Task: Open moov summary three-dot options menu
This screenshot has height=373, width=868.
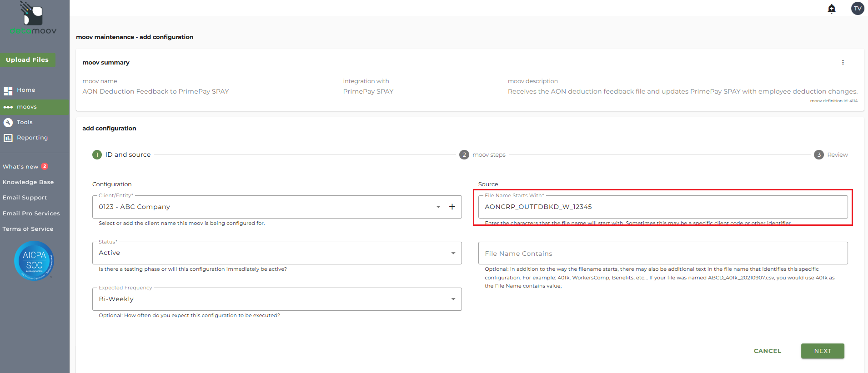Action: tap(843, 62)
